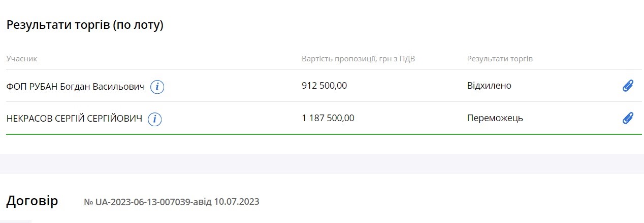View attached documents paperclip for Переможець row
The width and height of the screenshot is (644, 223).
click(628, 118)
